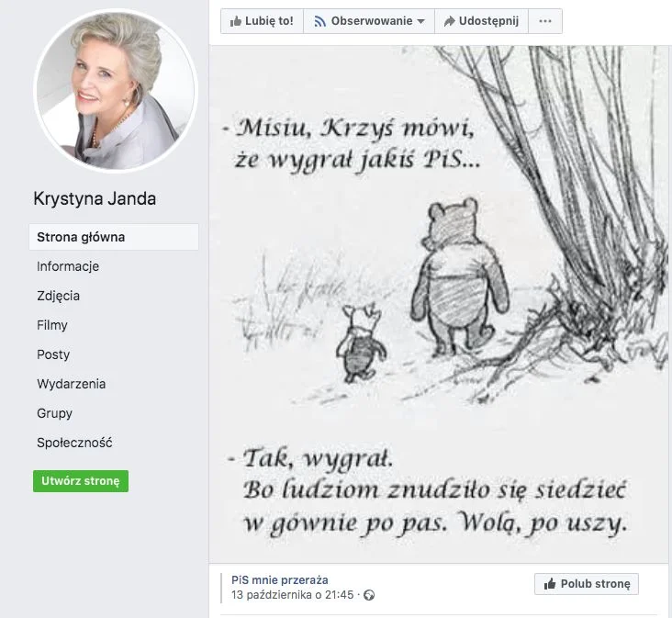Screen dimensions: 672x618
Task: Select Strona główna in sidebar
Action: click(x=114, y=237)
